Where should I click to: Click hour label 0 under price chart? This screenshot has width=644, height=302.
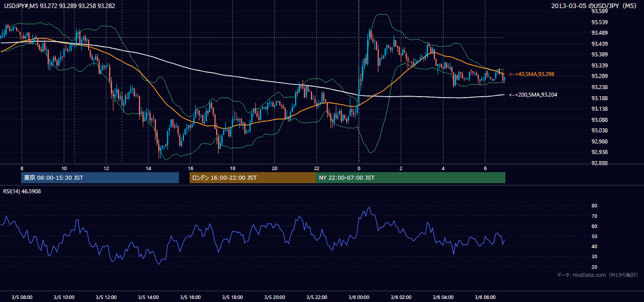(x=359, y=168)
